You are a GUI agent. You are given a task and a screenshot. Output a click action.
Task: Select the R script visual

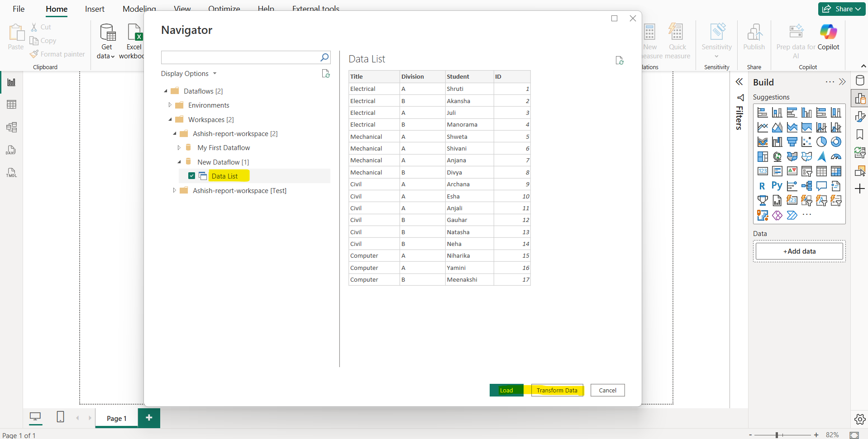click(763, 186)
